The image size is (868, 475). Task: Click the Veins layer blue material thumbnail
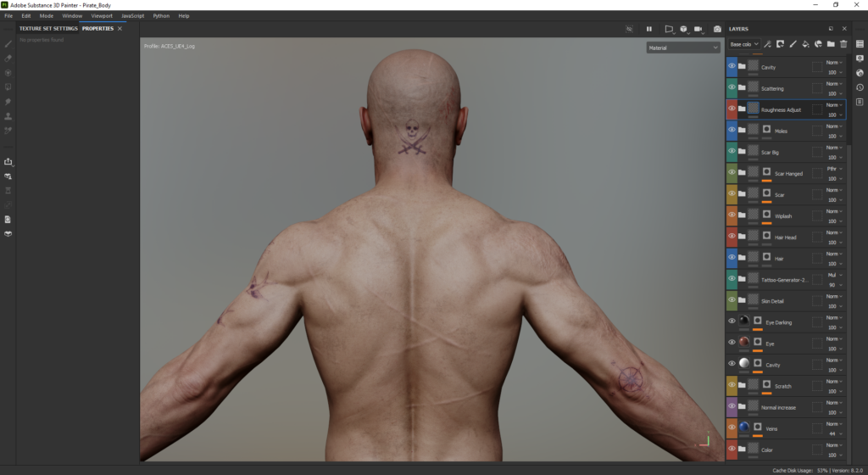744,427
